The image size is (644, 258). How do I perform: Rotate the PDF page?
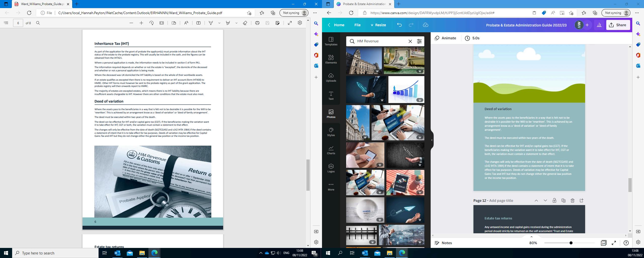(151, 23)
